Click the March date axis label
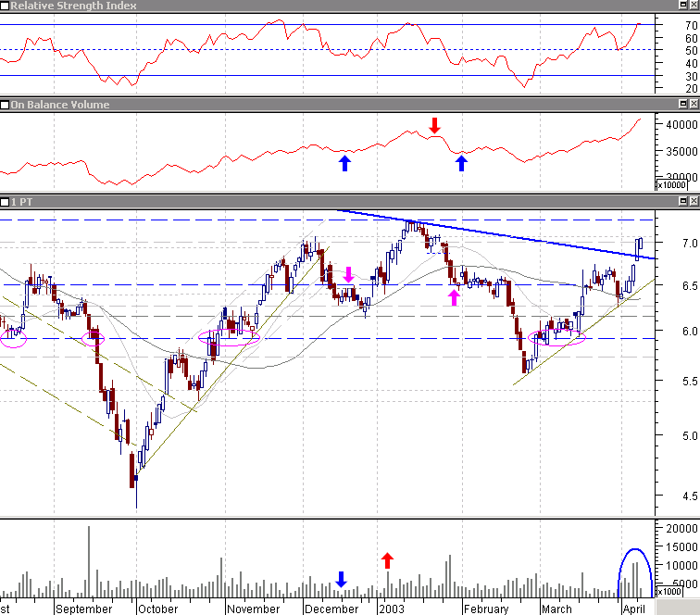 coord(556,609)
